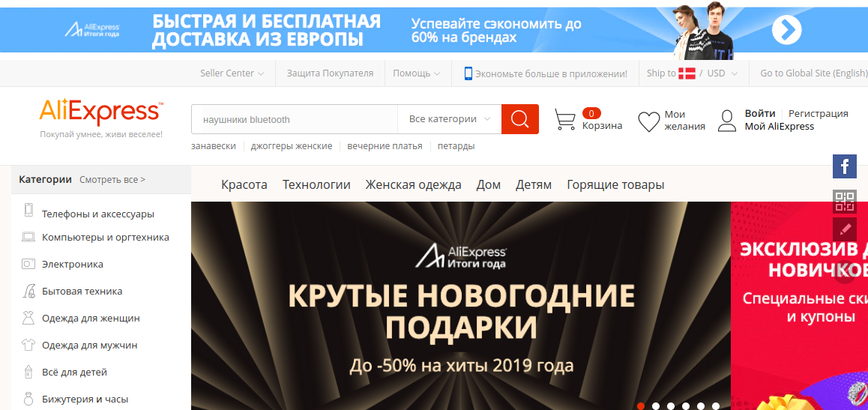
Task: Click the baby bottle icon beside Всё для детей
Action: [28, 372]
